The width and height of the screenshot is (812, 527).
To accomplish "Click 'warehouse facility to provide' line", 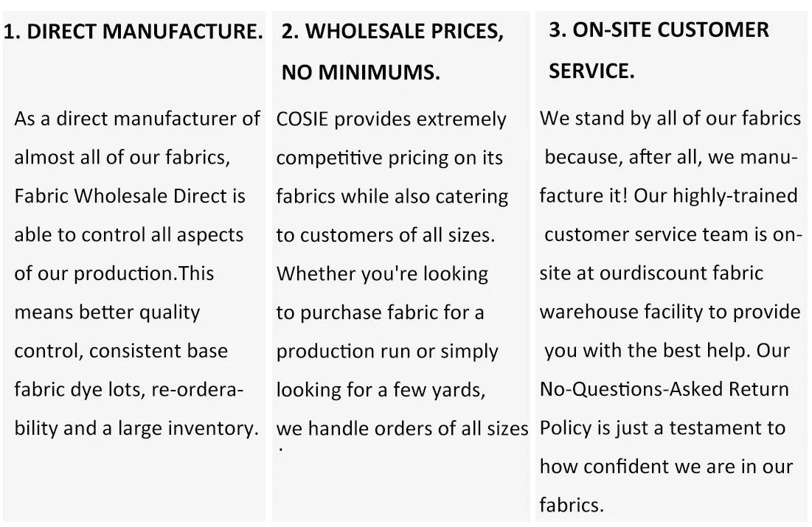I will click(670, 313).
